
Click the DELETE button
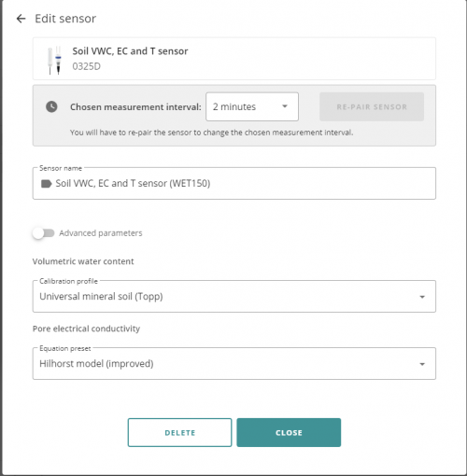point(179,432)
